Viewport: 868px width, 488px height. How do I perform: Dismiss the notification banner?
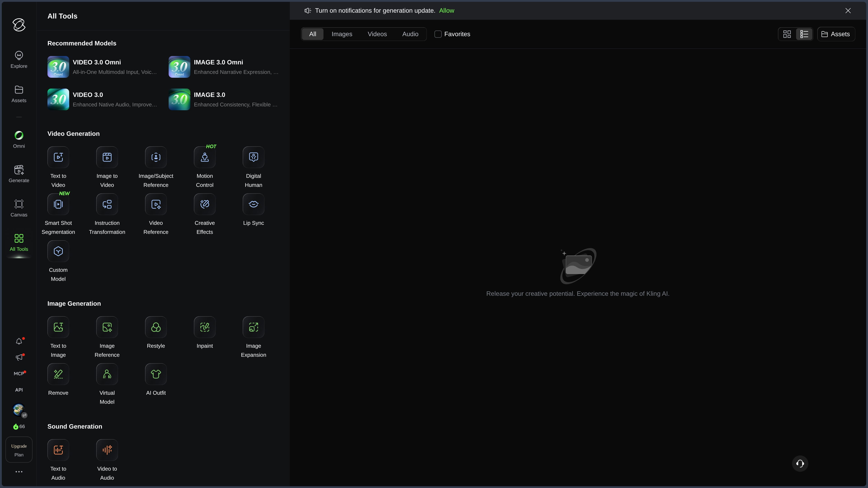(848, 10)
